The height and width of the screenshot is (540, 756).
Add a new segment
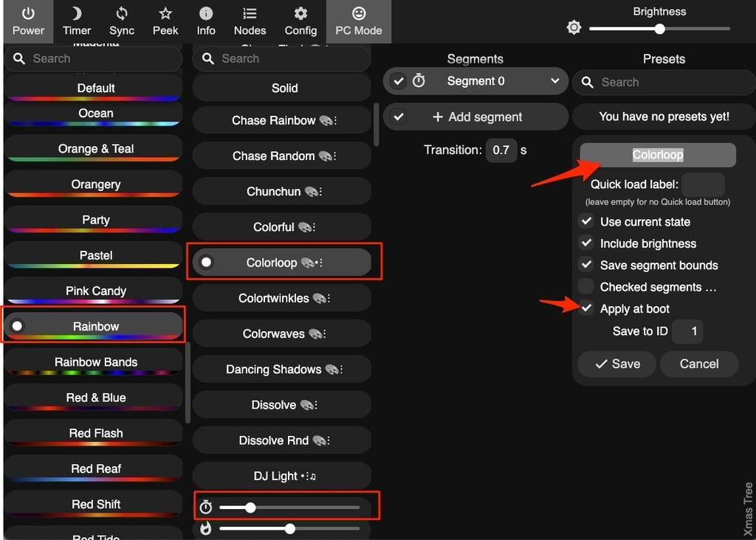477,117
